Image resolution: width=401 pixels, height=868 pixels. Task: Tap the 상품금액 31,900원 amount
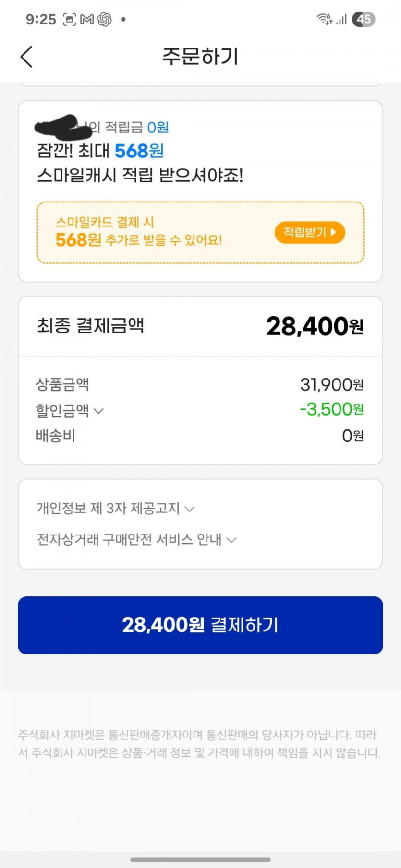[x=331, y=384]
